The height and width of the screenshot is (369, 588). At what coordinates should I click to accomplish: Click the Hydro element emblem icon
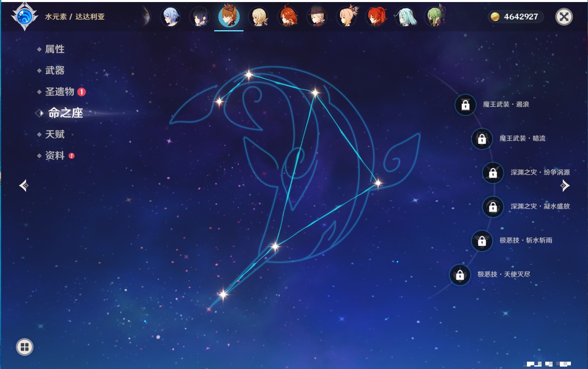pos(24,17)
